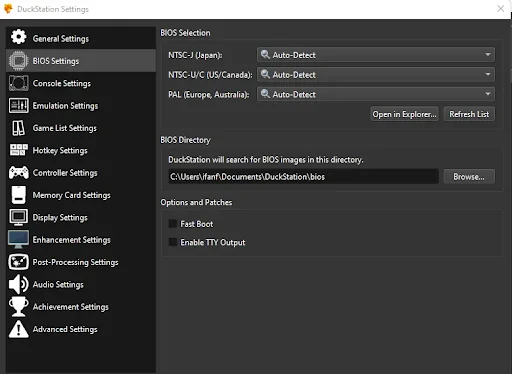Enable the Fast Boot checkbox
The width and height of the screenshot is (512, 374).
(173, 223)
